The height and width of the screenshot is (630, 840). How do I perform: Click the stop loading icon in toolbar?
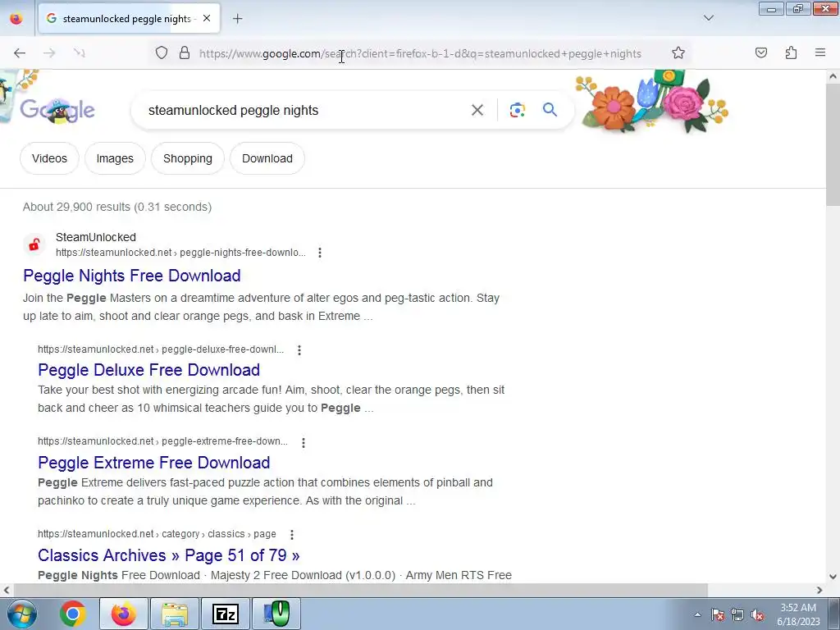tap(80, 53)
